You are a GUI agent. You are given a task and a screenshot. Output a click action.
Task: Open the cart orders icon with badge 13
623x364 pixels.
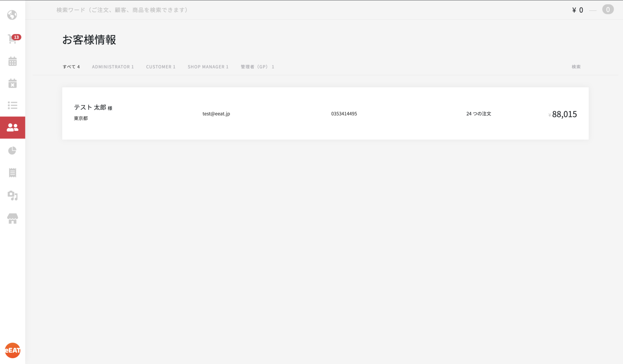coord(13,39)
